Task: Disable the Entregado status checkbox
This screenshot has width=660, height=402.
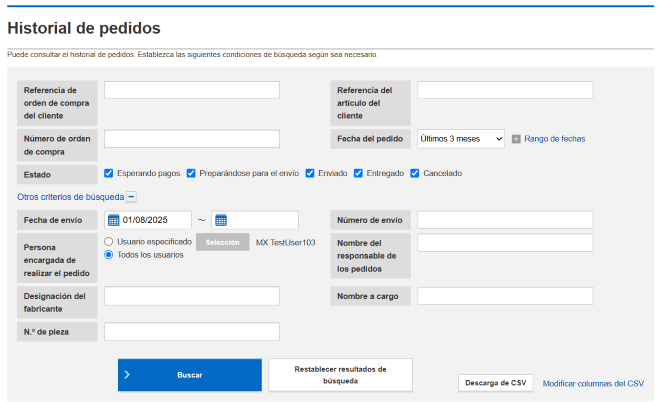Action: tap(357, 173)
